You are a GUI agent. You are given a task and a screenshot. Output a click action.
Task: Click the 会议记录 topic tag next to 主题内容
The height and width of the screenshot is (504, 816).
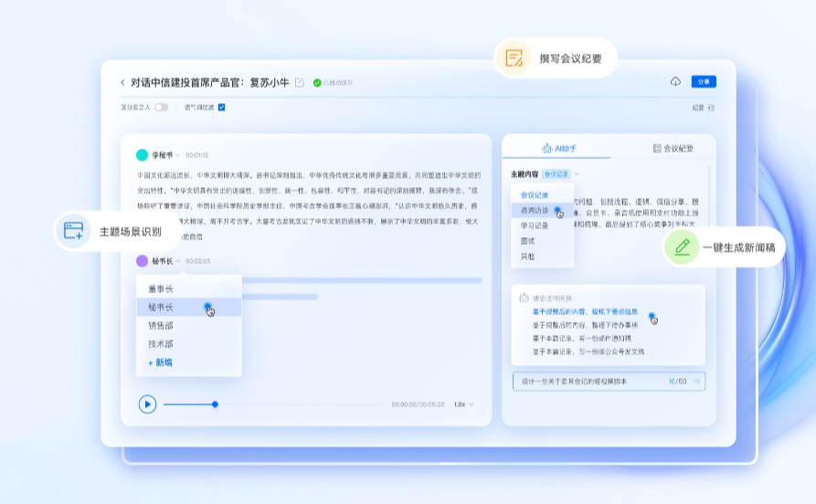point(556,173)
